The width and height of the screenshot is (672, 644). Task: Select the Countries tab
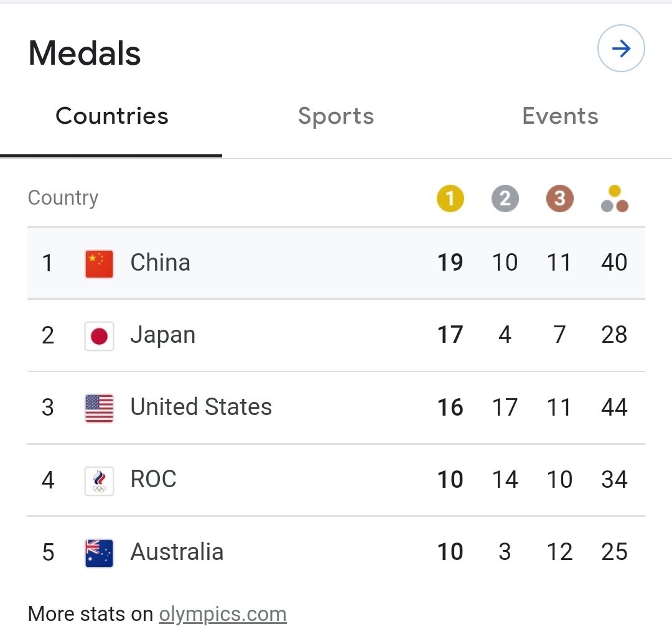(112, 116)
